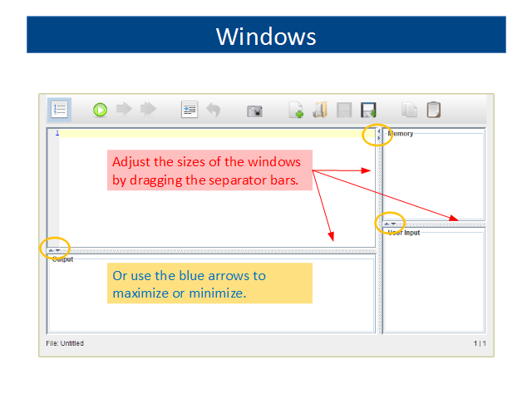The height and width of the screenshot is (399, 532).
Task: Click the double-arrow fast step icon
Action: click(148, 109)
